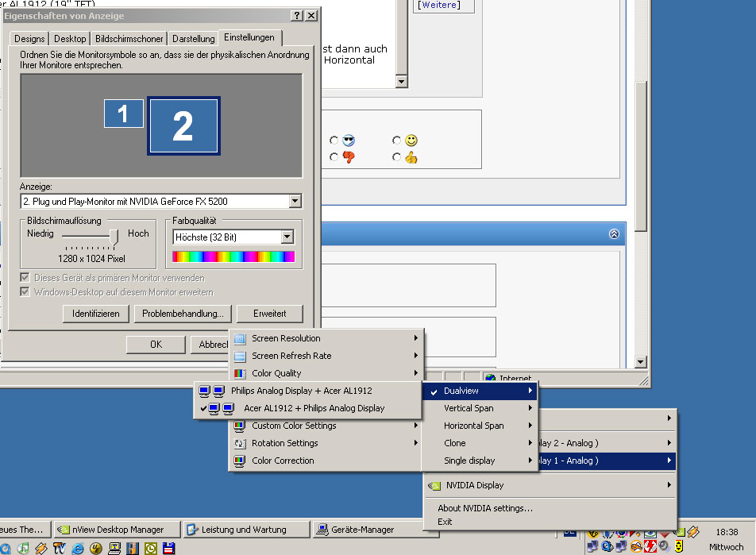Collapse the blue panel header chevron

pyautogui.click(x=614, y=234)
